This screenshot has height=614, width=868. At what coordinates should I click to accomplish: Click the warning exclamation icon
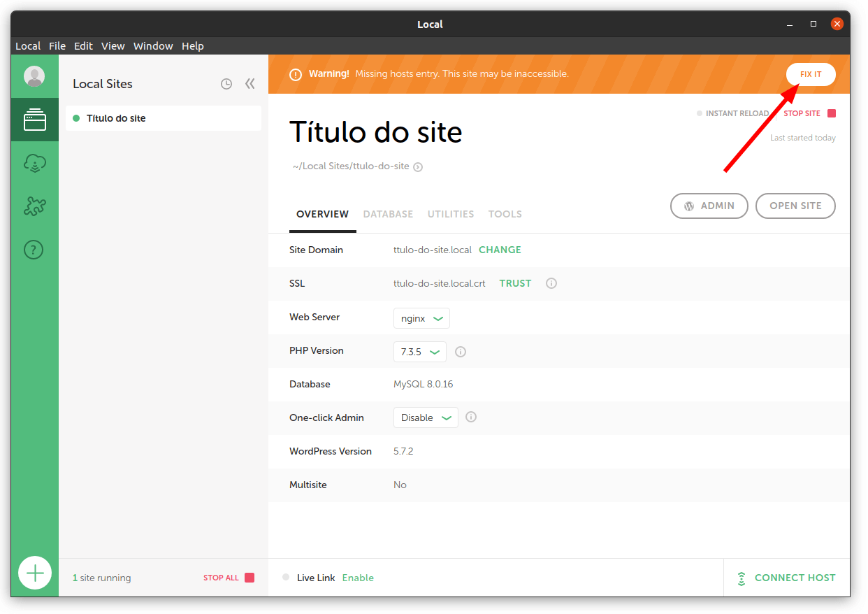pyautogui.click(x=296, y=74)
